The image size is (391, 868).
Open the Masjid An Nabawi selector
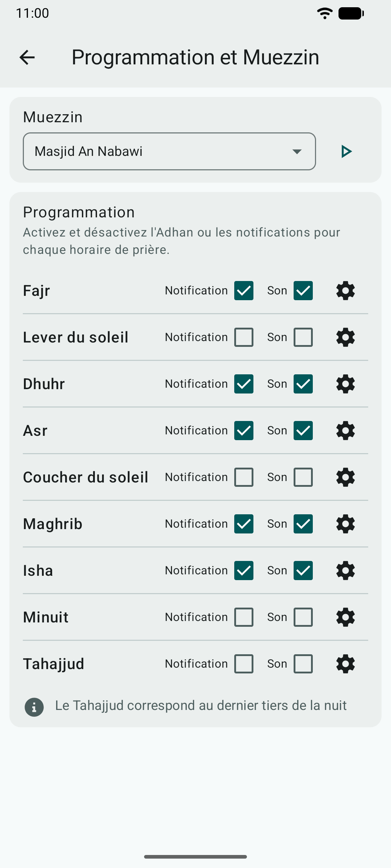(x=169, y=152)
